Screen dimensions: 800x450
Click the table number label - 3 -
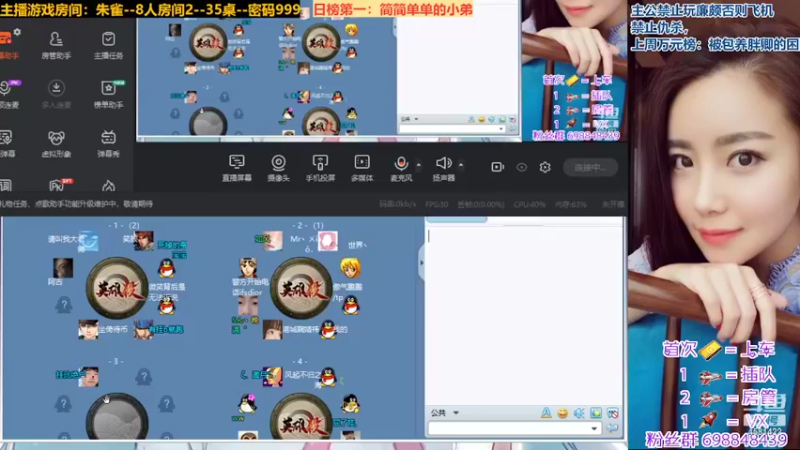(116, 361)
